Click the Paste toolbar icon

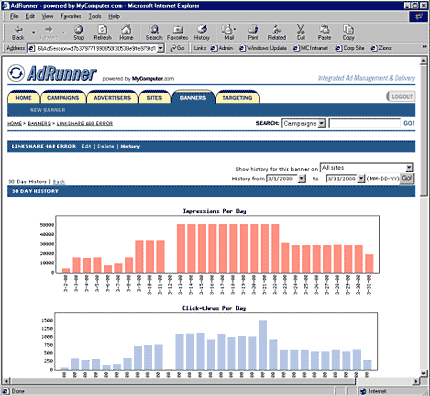click(324, 33)
